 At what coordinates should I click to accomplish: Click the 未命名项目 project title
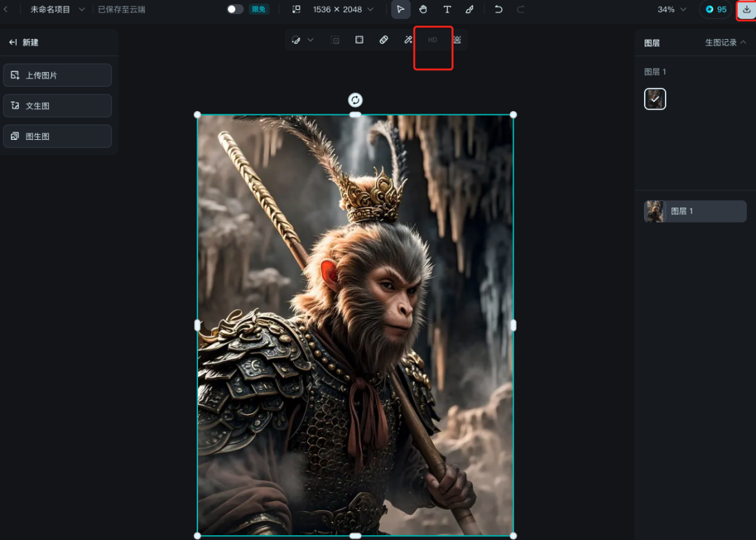[x=50, y=9]
